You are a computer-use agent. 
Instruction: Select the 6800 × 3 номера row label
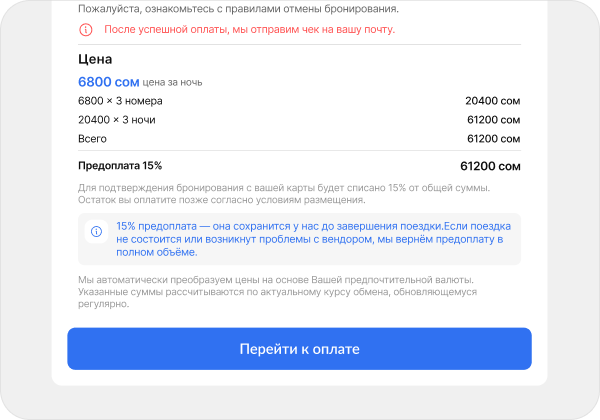[x=119, y=101]
